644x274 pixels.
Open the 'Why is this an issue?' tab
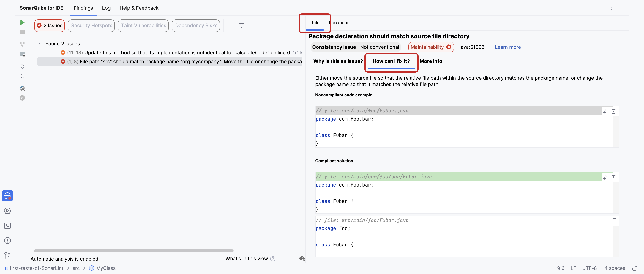(338, 61)
